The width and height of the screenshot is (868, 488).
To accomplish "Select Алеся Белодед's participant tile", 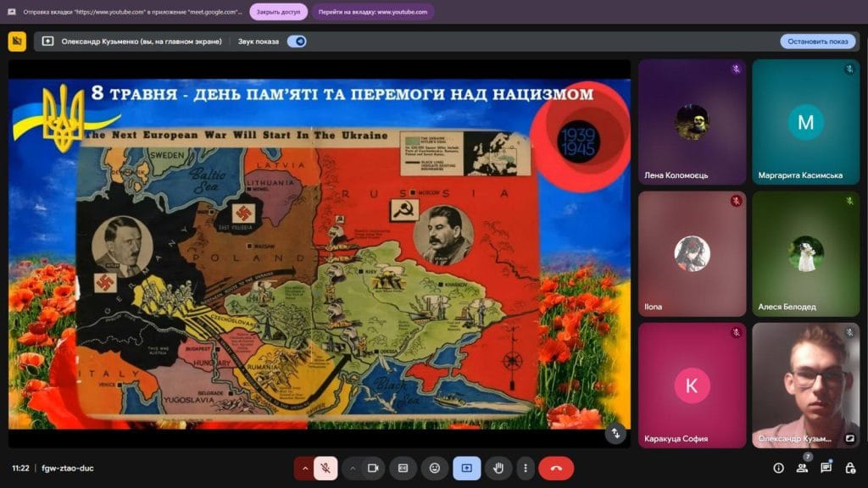I will click(x=806, y=254).
